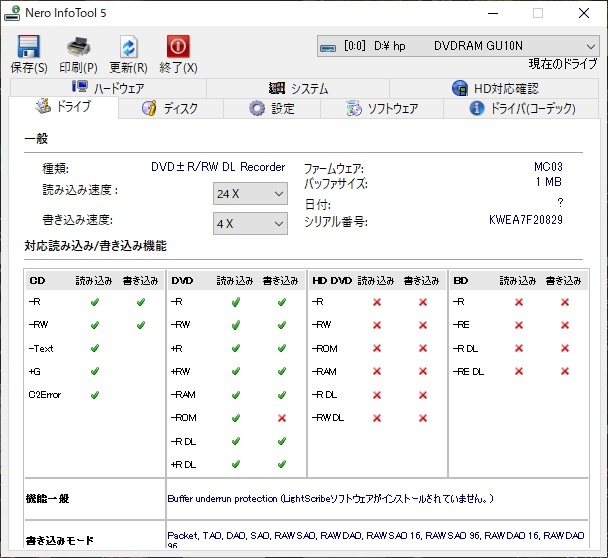Click buffer size value 1 MB
Viewport: 608px width, 558px height.
(549, 181)
